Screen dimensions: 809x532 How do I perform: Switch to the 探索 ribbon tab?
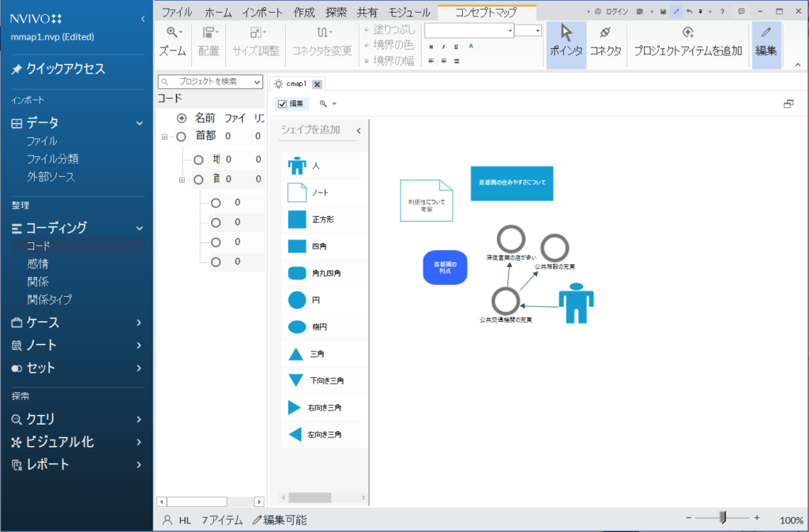336,12
